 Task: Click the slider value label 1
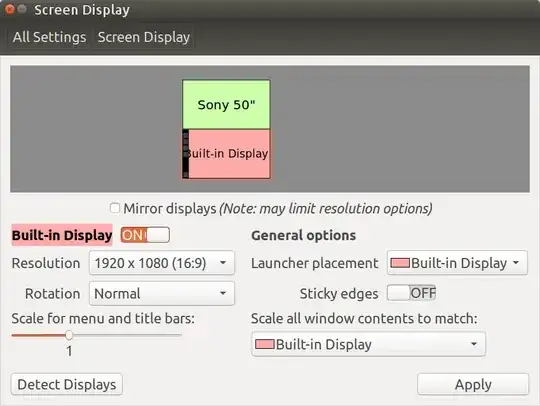coord(69,351)
